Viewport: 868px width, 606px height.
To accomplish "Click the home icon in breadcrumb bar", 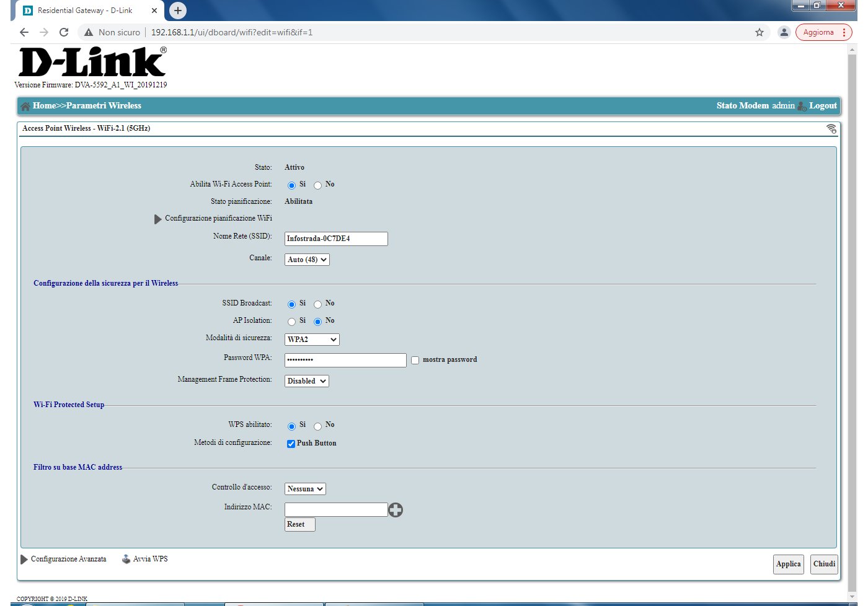I will 25,106.
